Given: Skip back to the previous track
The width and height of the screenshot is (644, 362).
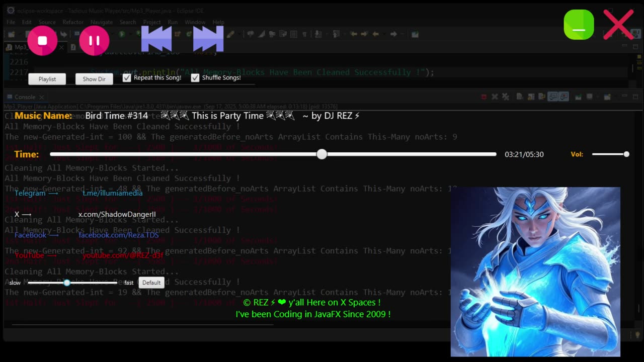Looking at the screenshot, I should (156, 39).
